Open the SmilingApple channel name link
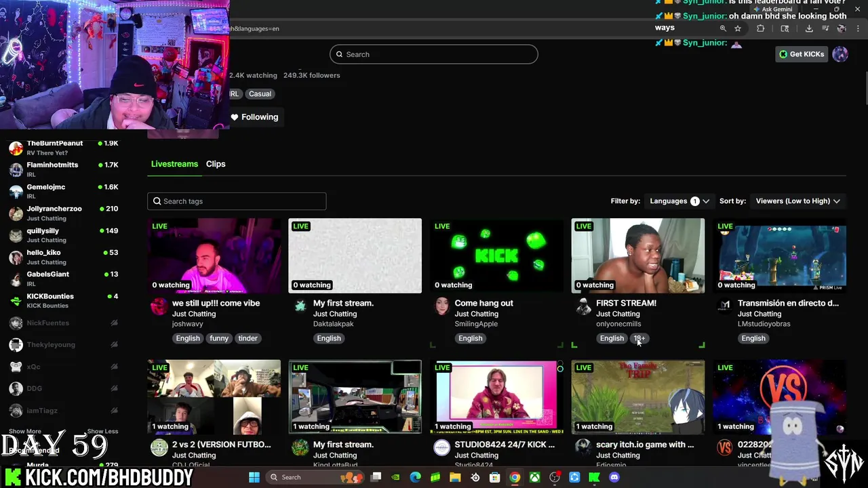 [476, 324]
